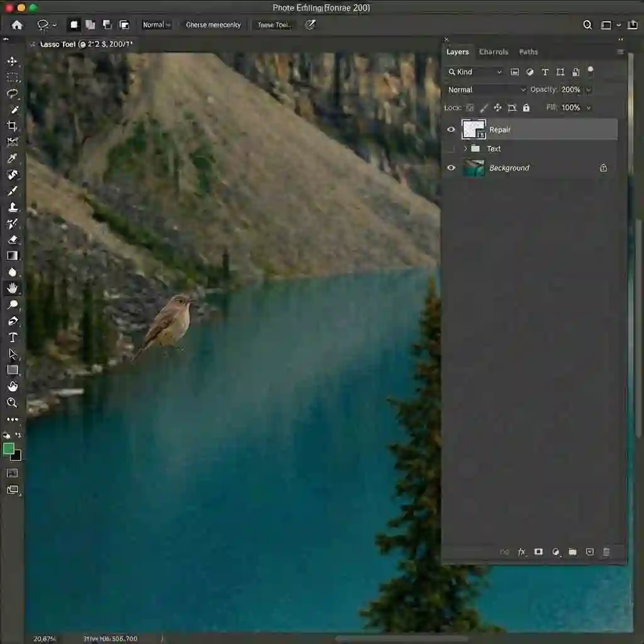Select the Hand tool
Screen dimensions: 644x644
pos(13,289)
